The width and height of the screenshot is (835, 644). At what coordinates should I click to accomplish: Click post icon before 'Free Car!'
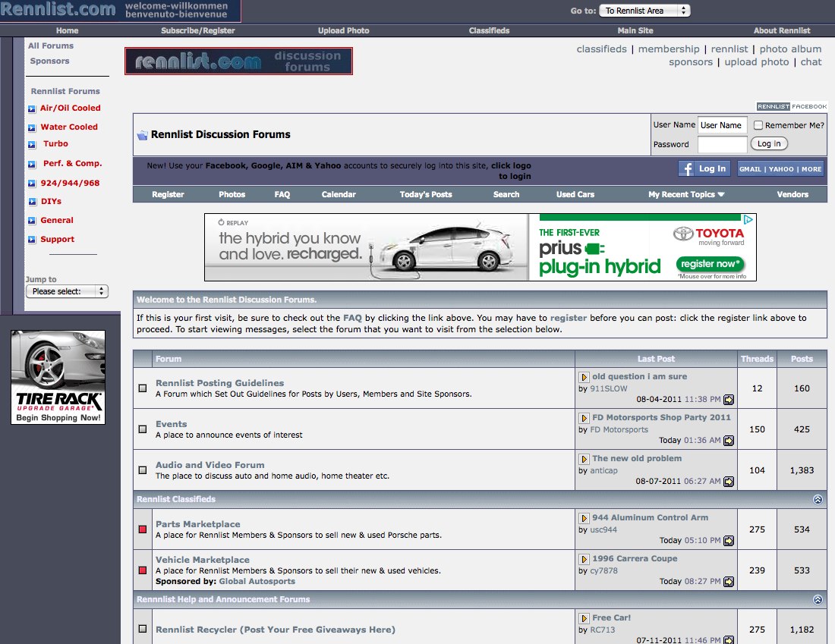(x=584, y=618)
